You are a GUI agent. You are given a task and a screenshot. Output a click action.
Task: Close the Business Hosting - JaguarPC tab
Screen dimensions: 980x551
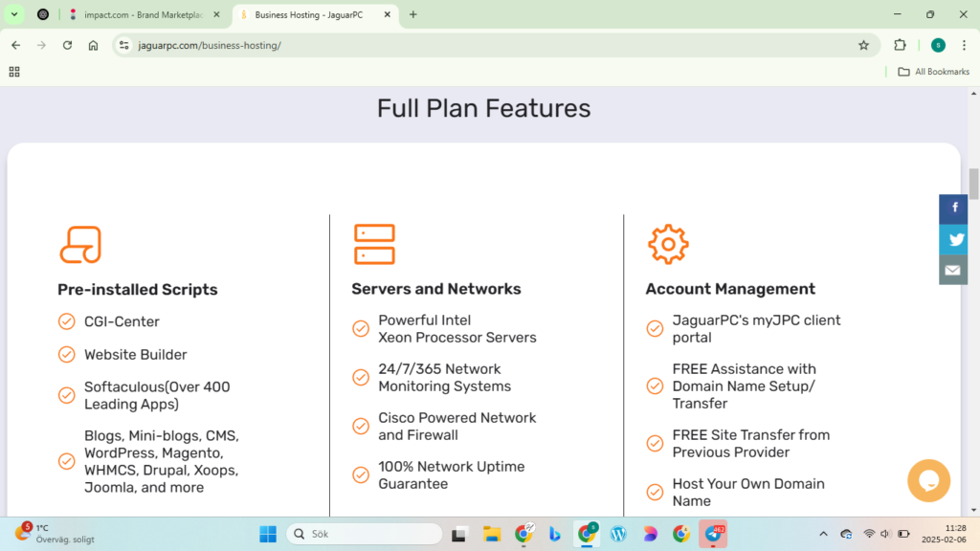[x=387, y=14]
